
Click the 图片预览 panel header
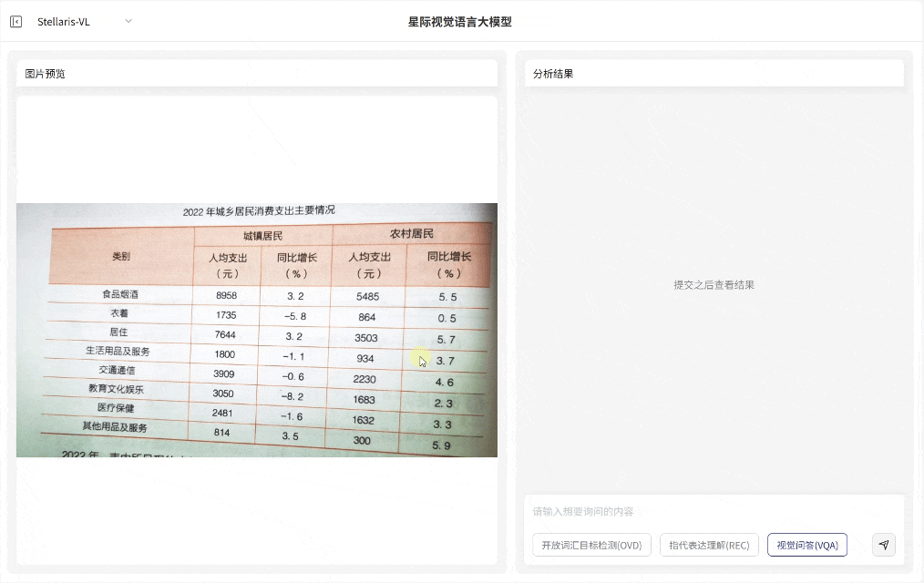point(257,74)
